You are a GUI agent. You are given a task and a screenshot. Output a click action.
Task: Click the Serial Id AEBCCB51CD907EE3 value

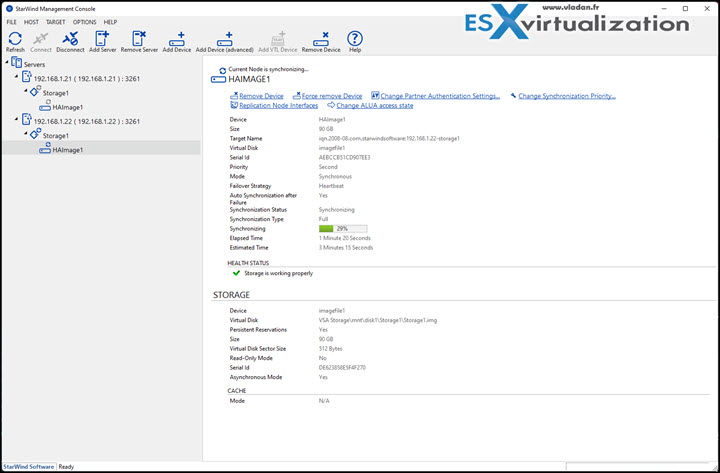(x=344, y=158)
